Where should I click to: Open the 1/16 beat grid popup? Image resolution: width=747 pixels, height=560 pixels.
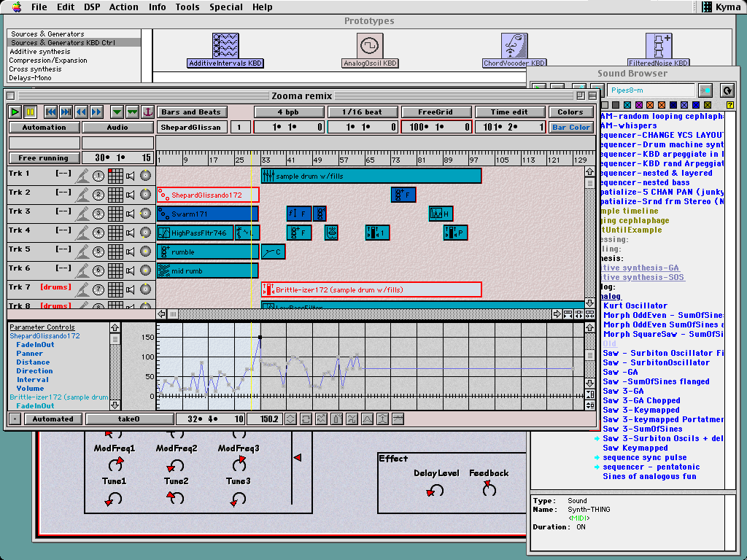point(363,112)
